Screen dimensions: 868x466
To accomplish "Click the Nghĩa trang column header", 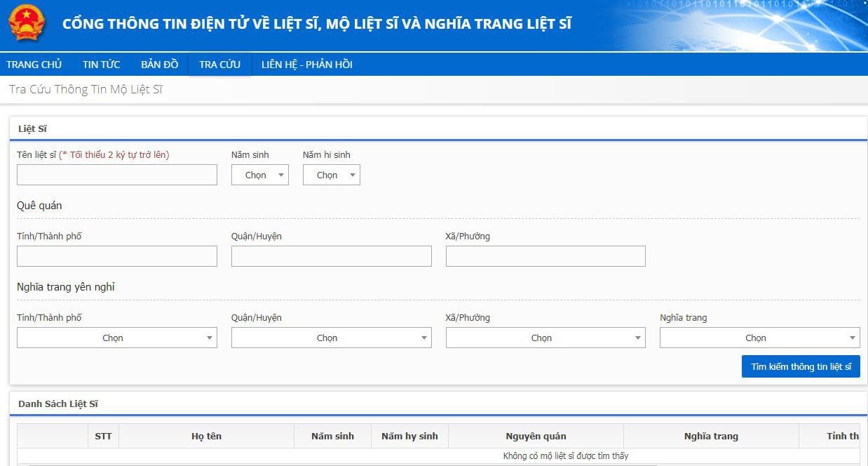I will [x=711, y=436].
